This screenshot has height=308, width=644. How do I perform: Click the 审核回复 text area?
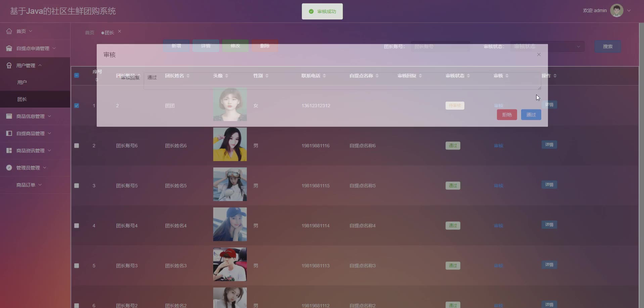coord(342,81)
